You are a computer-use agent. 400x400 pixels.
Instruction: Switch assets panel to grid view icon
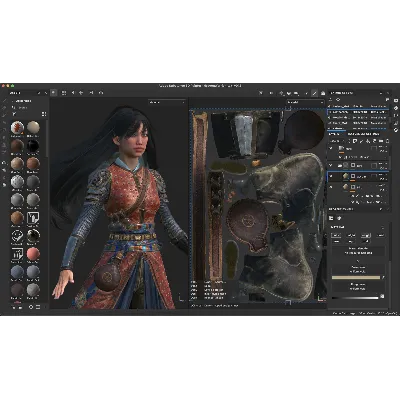(x=44, y=114)
